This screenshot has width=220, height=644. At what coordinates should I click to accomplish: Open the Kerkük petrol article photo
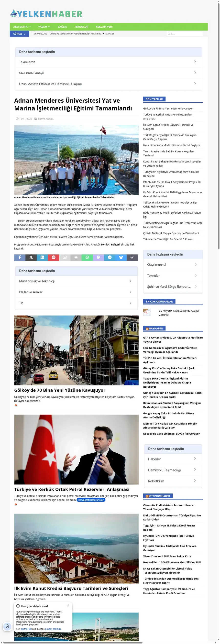[76, 449]
